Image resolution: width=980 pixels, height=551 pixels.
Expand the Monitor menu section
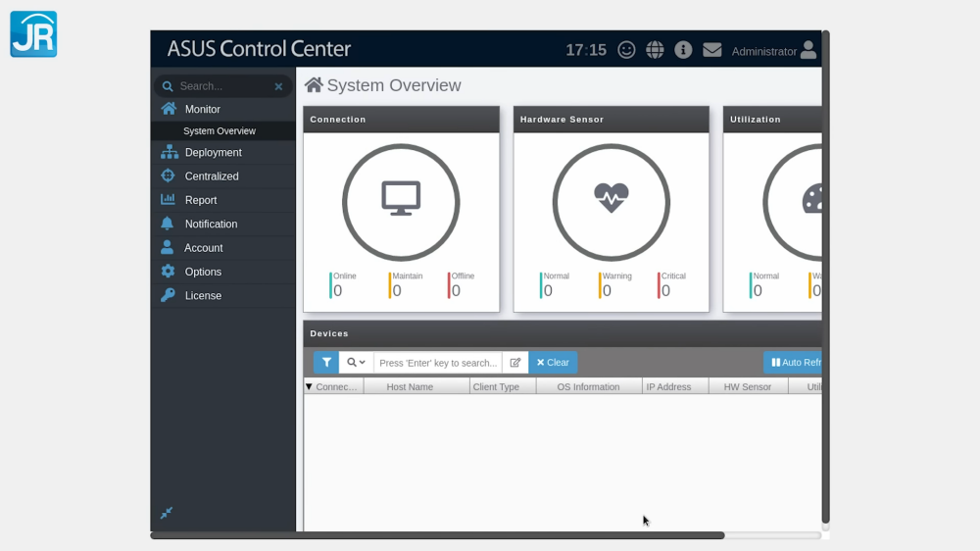203,110
